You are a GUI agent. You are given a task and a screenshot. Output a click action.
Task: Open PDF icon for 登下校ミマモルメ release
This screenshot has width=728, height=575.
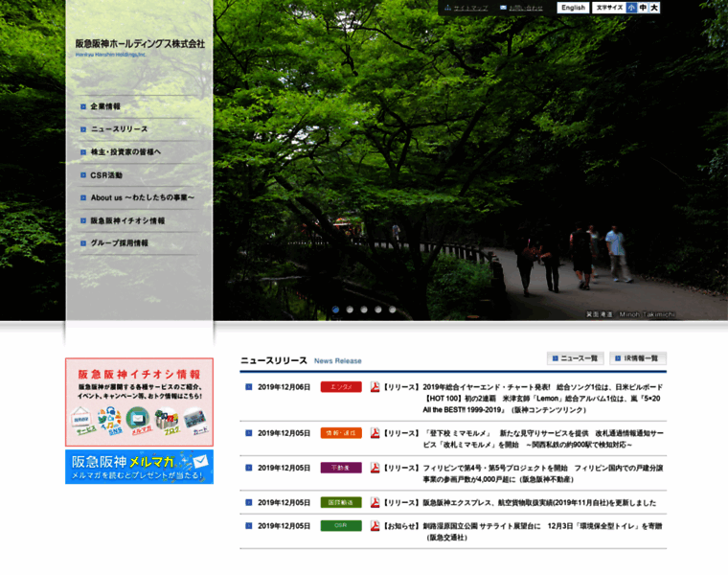[x=375, y=433]
